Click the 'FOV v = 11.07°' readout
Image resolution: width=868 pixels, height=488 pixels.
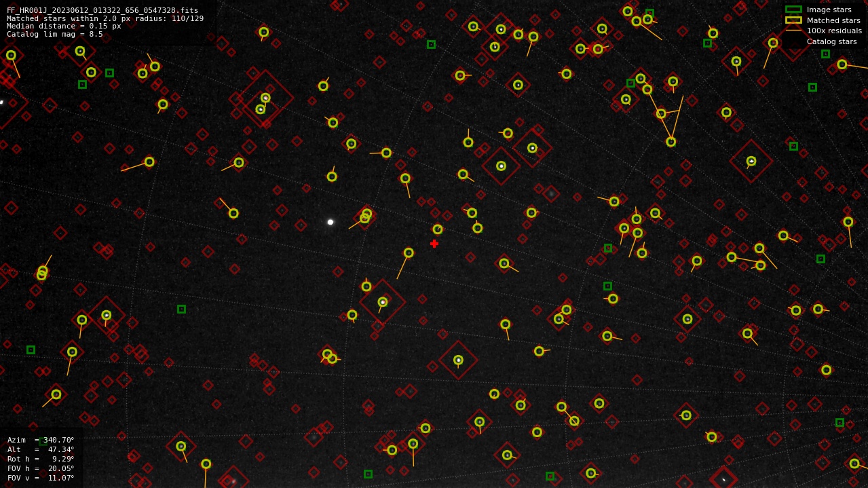41,478
